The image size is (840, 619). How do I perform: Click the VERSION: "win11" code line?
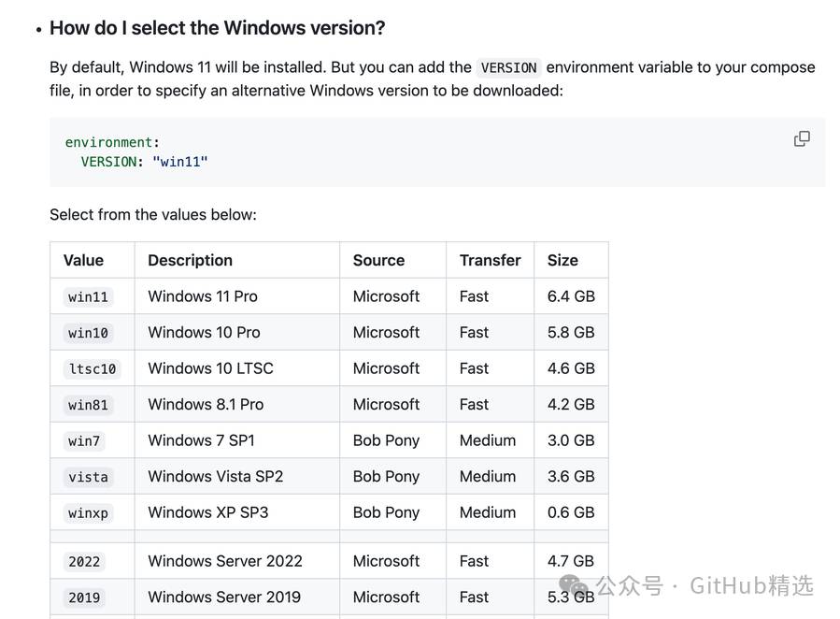click(144, 162)
